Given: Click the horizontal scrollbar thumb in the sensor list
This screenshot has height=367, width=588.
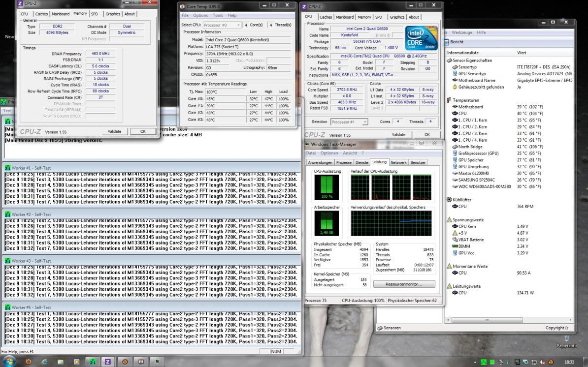Looking at the screenshot, I should (x=487, y=320).
